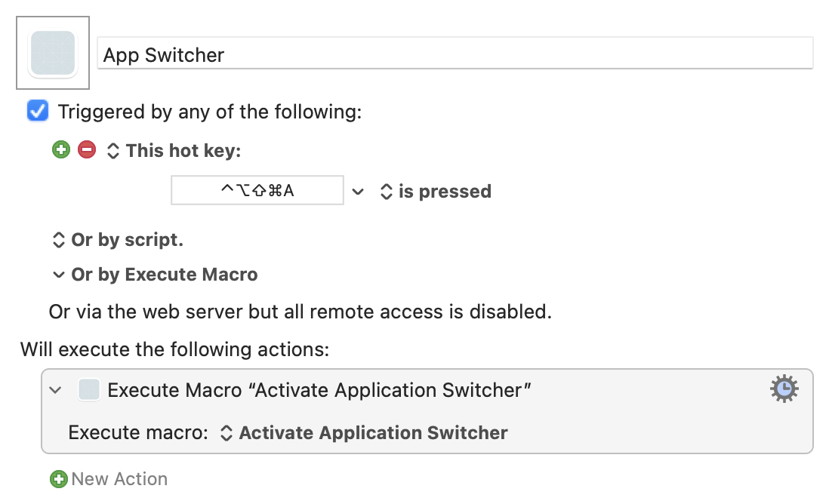Image resolution: width=829 pixels, height=504 pixels.
Task: Click the Execute Macro action icon
Action: (x=89, y=390)
